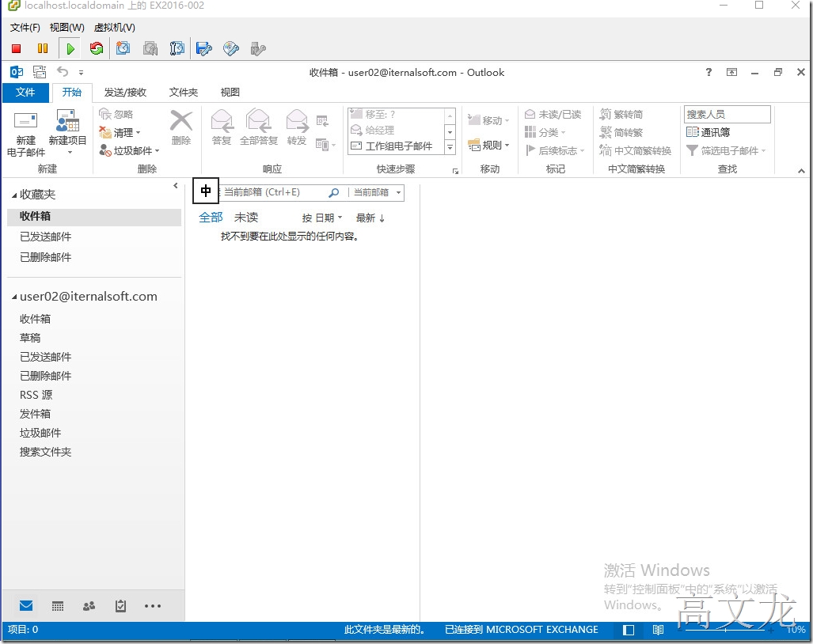Screen dimensions: 813x644
Task: Click the Outlook Help question mark
Action: click(709, 72)
